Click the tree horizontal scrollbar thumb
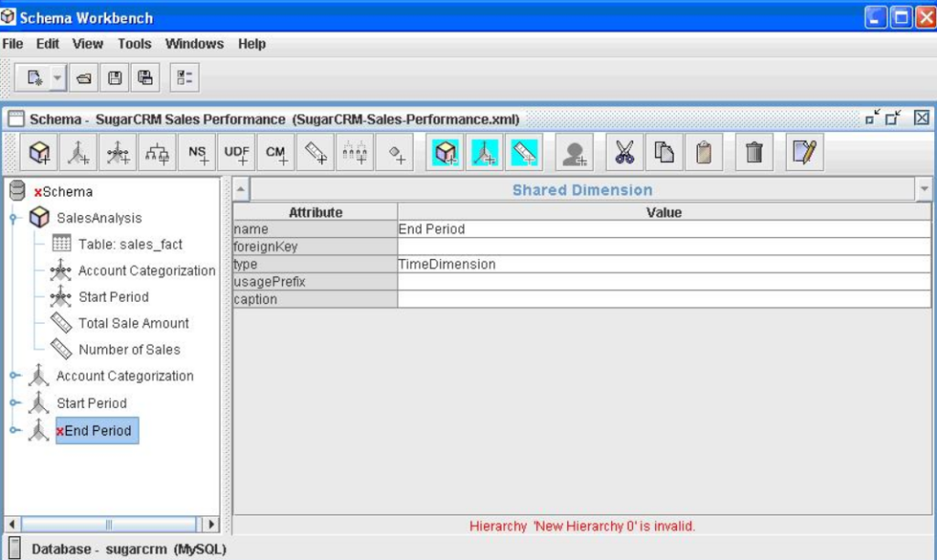 (x=109, y=524)
